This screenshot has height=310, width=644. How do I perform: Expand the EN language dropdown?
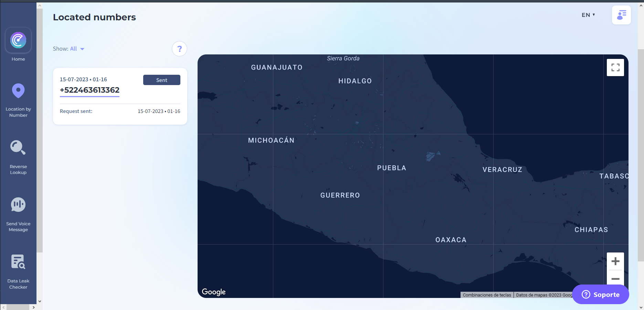[588, 15]
